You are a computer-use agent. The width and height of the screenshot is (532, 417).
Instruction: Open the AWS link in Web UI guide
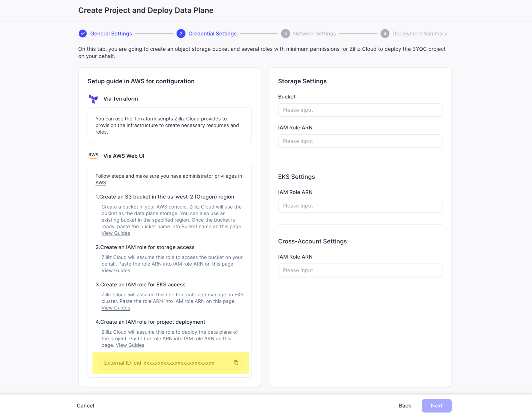click(x=101, y=183)
